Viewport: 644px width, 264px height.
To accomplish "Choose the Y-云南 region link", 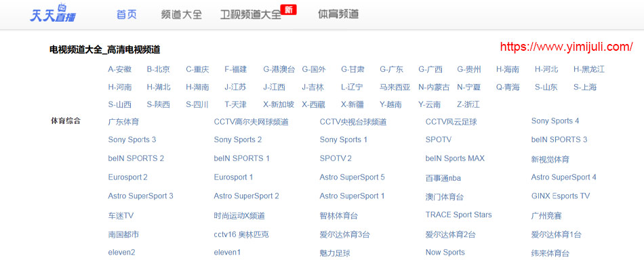I will pyautogui.click(x=430, y=104).
